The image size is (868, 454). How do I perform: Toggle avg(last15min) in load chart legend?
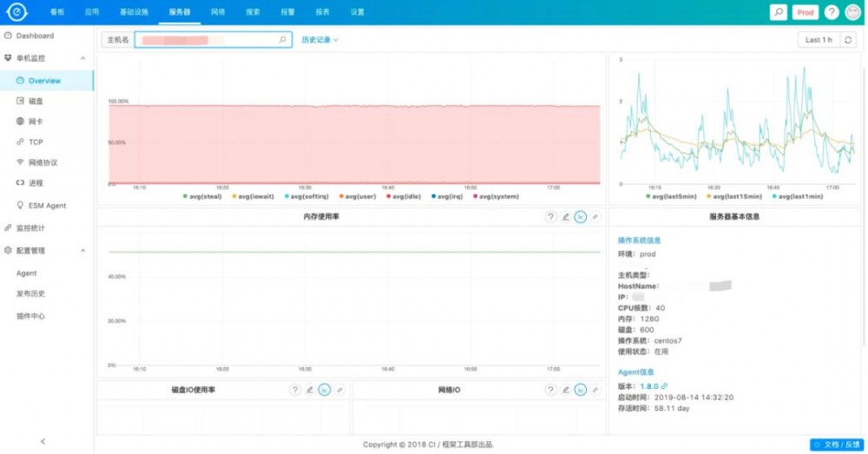[734, 196]
